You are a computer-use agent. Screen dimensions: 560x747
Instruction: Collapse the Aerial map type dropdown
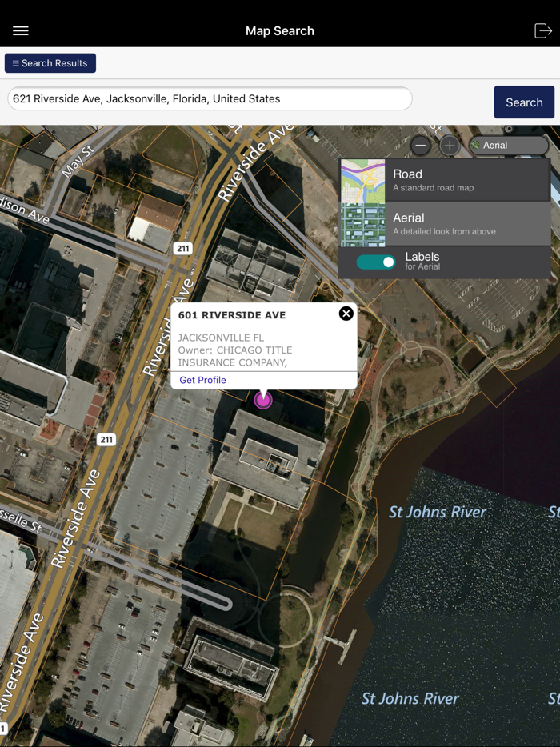point(509,146)
